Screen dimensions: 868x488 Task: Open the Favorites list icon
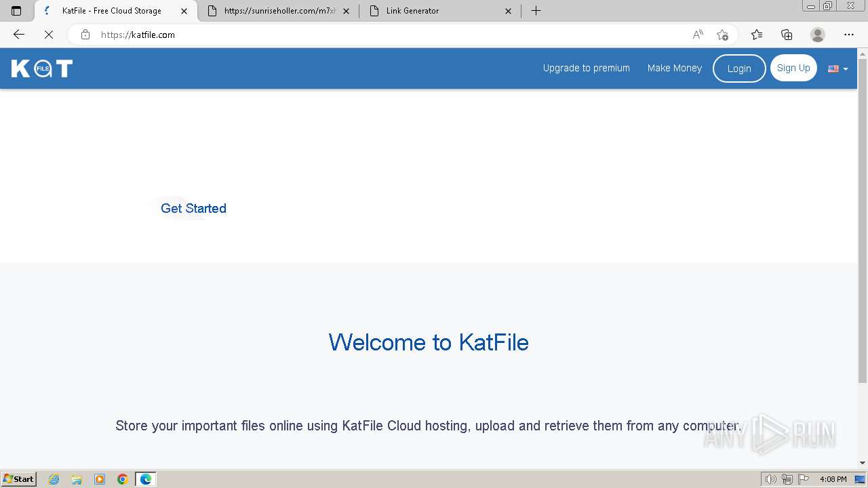757,35
